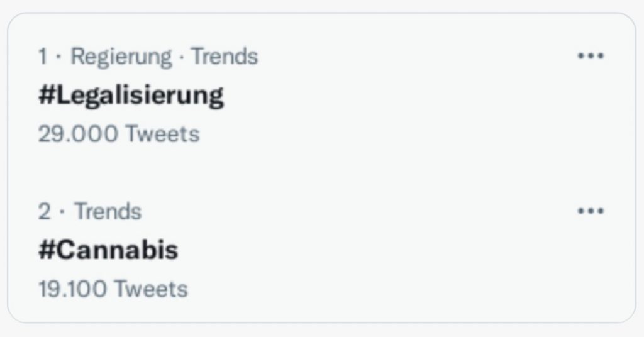Open the #Legalisierung hashtag

coord(131,95)
